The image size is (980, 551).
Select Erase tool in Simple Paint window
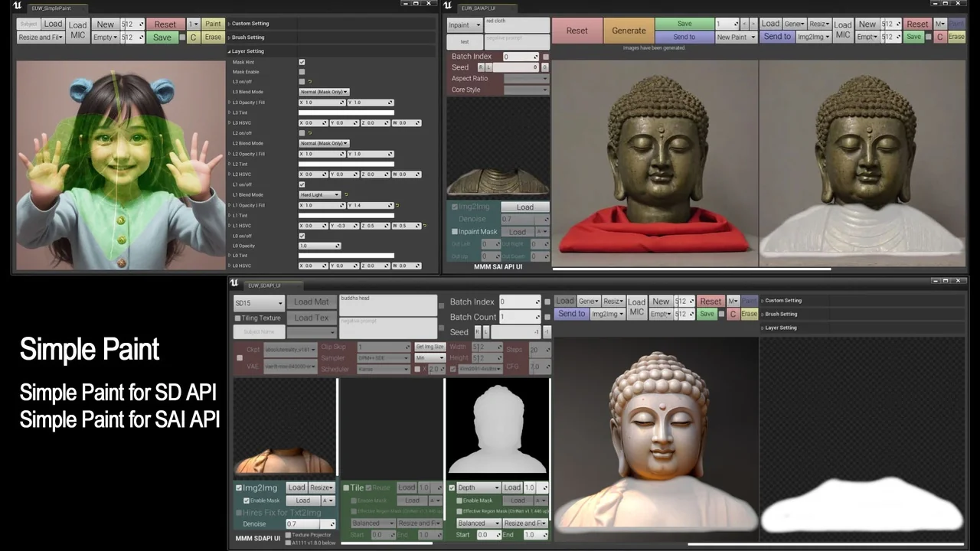[x=213, y=37]
